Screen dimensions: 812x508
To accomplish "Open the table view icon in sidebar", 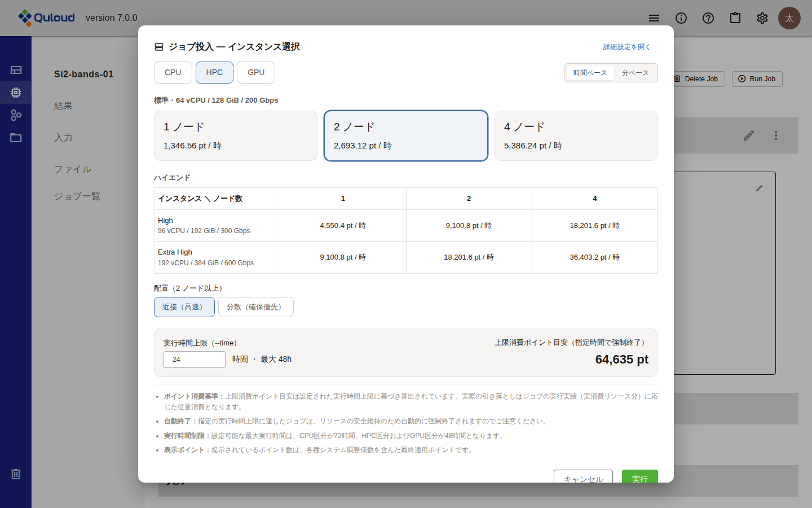I will tap(16, 70).
